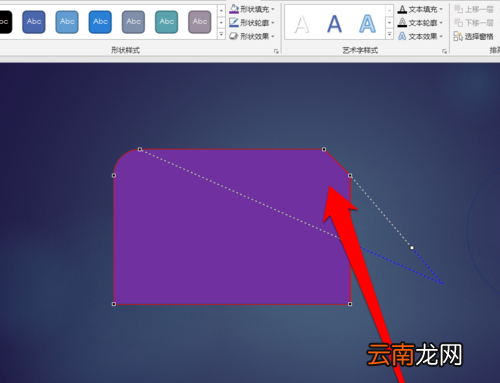Viewport: 500px width, 383px height.
Task: Open the 形状效果 dropdown arrow
Action: [273, 36]
